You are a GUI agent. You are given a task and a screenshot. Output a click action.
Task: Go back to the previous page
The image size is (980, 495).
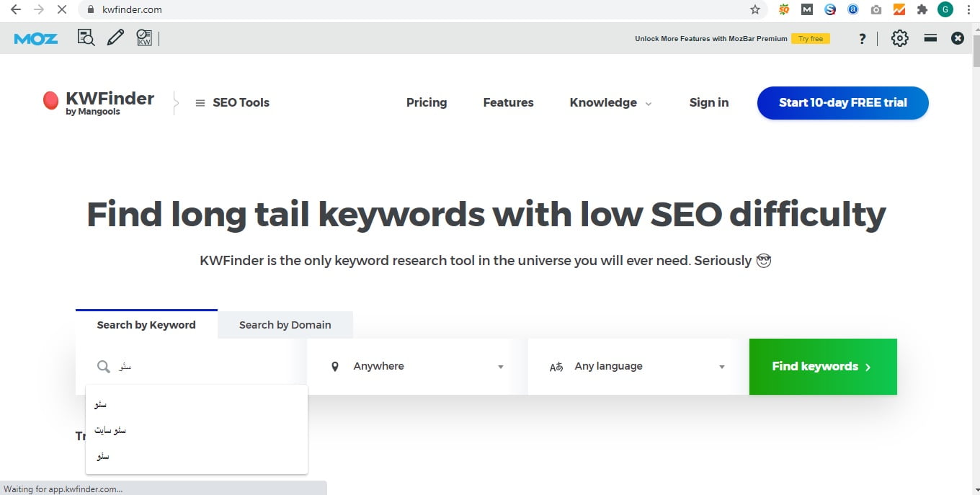[x=15, y=10]
